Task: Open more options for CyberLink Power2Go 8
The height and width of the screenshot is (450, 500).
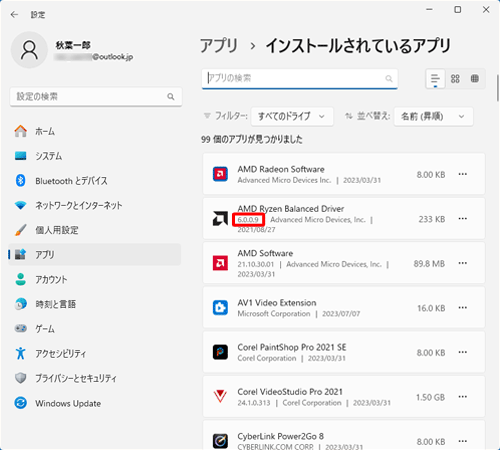Action: [463, 441]
